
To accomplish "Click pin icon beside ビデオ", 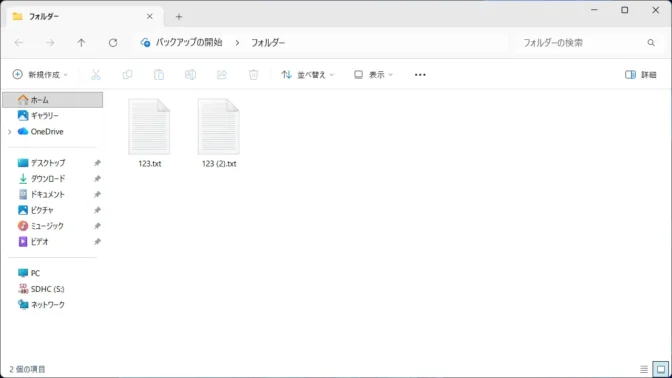I will pyautogui.click(x=97, y=242).
